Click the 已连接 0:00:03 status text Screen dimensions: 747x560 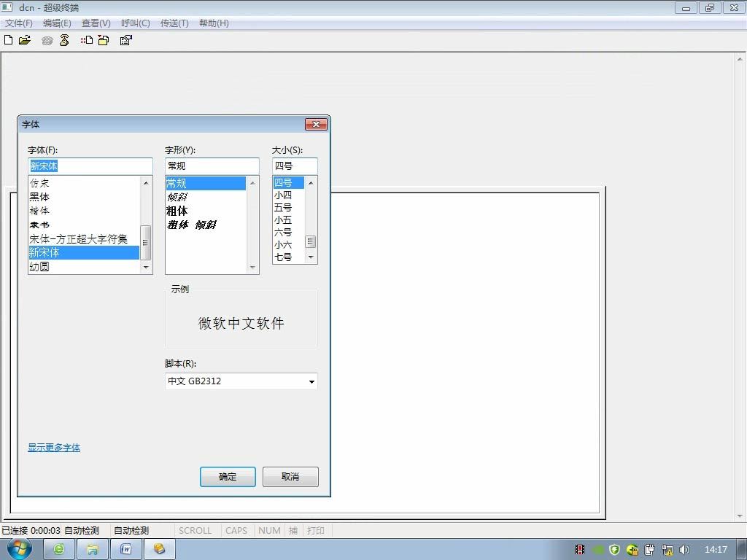[31, 531]
